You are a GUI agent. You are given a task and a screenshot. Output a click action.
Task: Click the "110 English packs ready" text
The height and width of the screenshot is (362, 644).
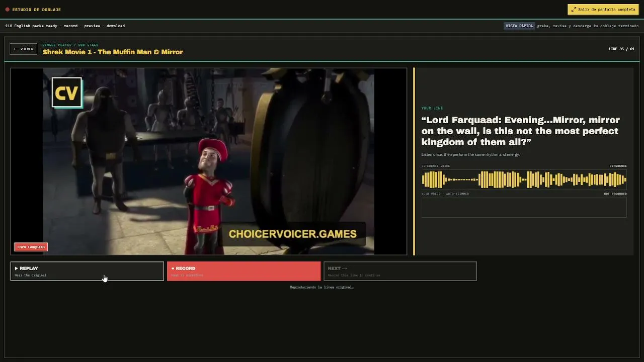coord(31,26)
